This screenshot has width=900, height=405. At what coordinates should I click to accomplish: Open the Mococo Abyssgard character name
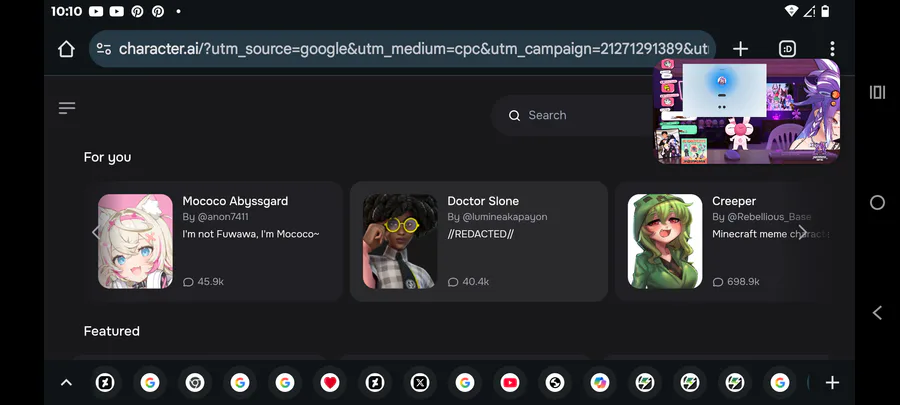[235, 201]
